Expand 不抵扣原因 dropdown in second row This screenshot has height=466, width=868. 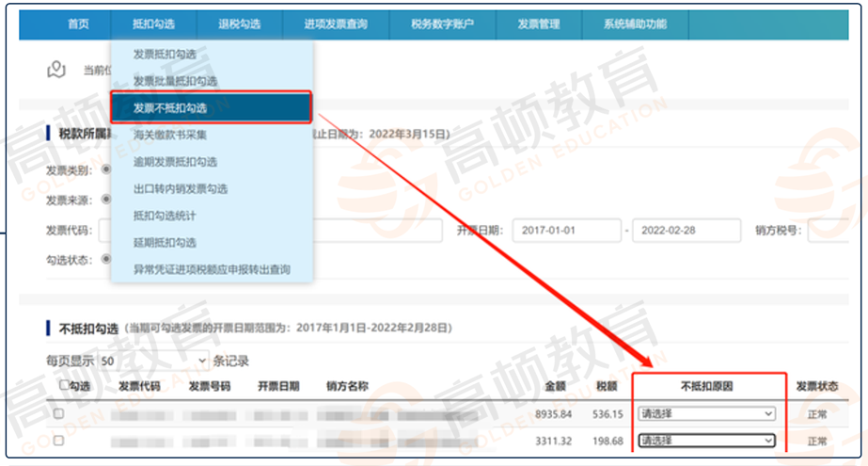707,440
